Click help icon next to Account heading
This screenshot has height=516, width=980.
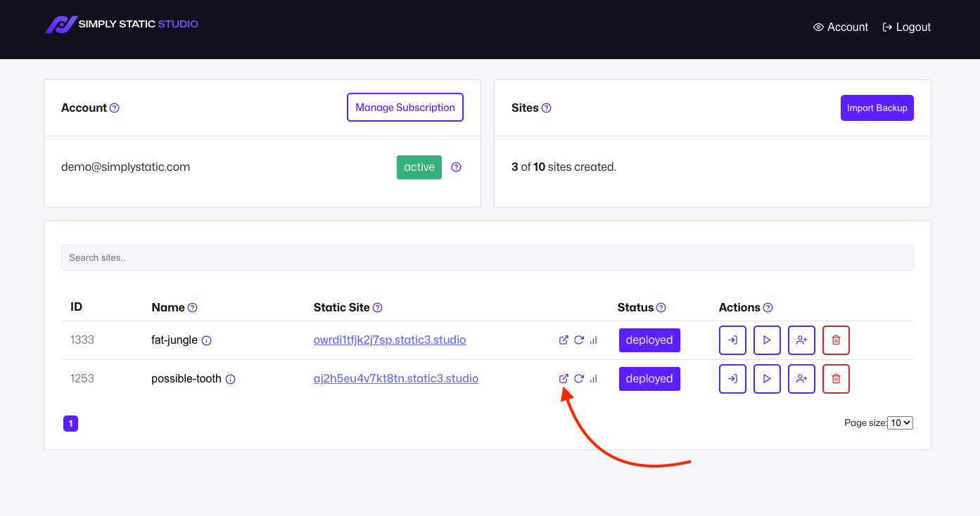tap(115, 108)
